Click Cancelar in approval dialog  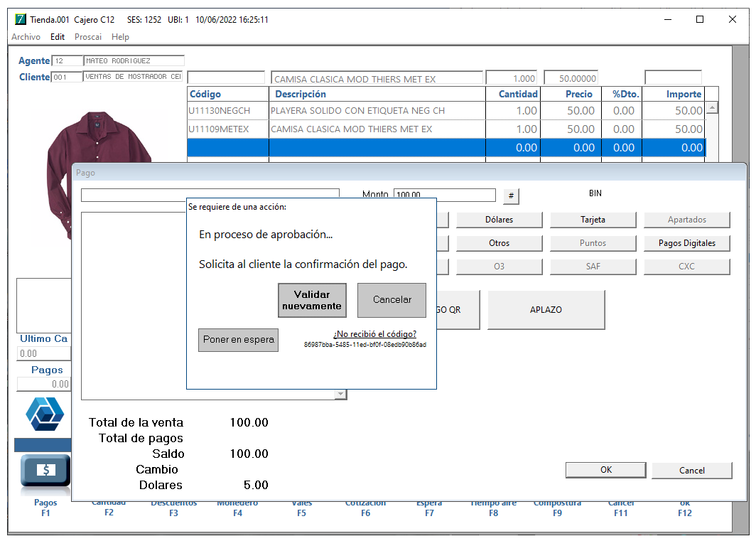pos(392,300)
